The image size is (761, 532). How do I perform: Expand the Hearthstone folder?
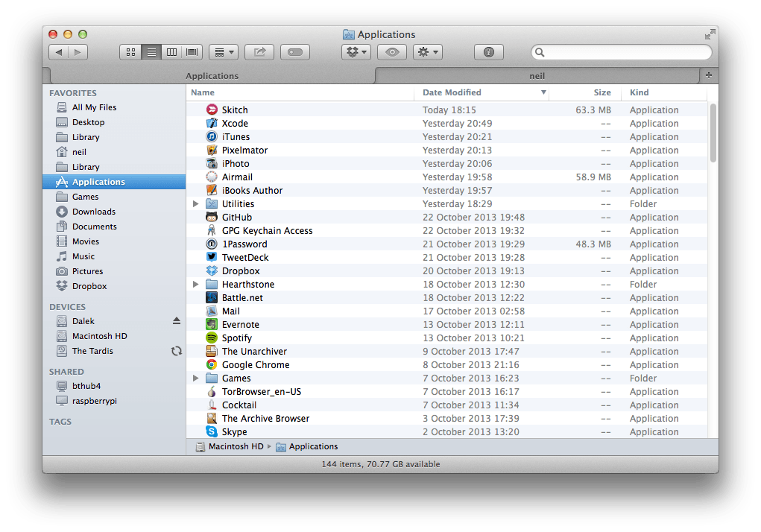[x=195, y=284]
